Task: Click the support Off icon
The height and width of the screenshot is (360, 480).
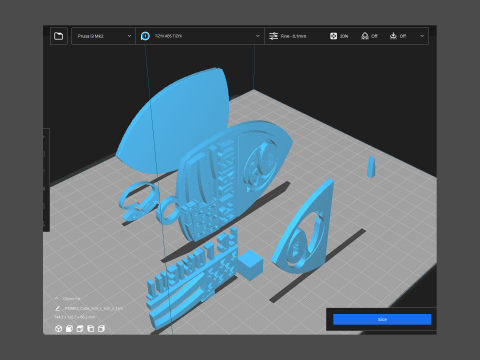Action: point(365,36)
